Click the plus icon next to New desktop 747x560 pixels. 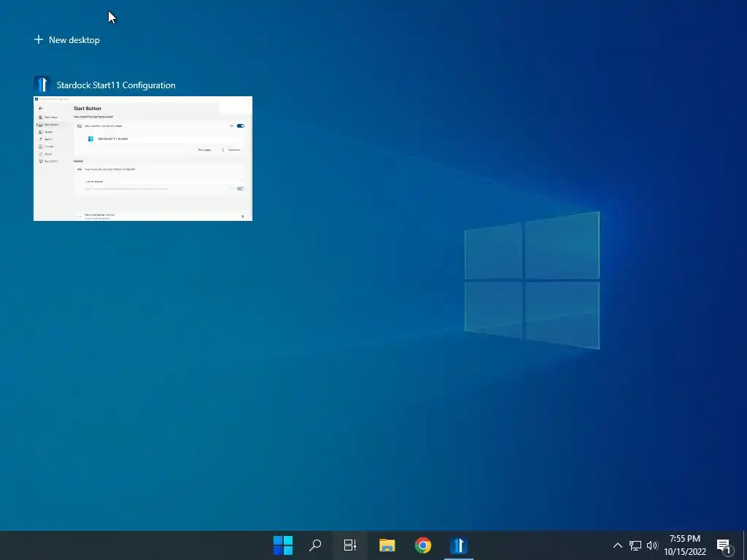(x=39, y=39)
